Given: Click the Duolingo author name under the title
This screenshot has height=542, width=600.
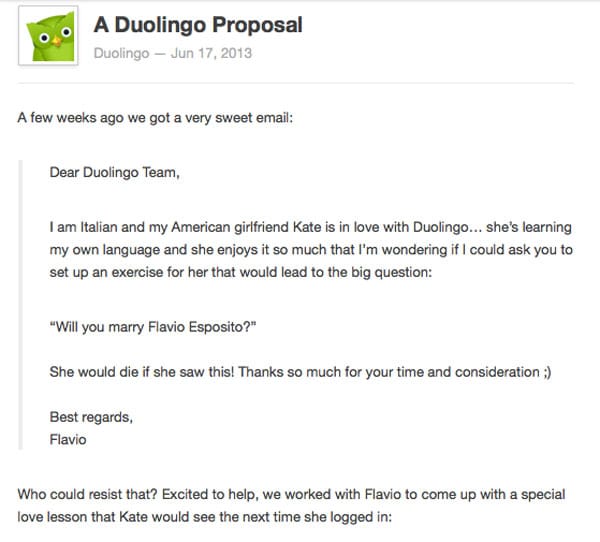Looking at the screenshot, I should point(121,52).
